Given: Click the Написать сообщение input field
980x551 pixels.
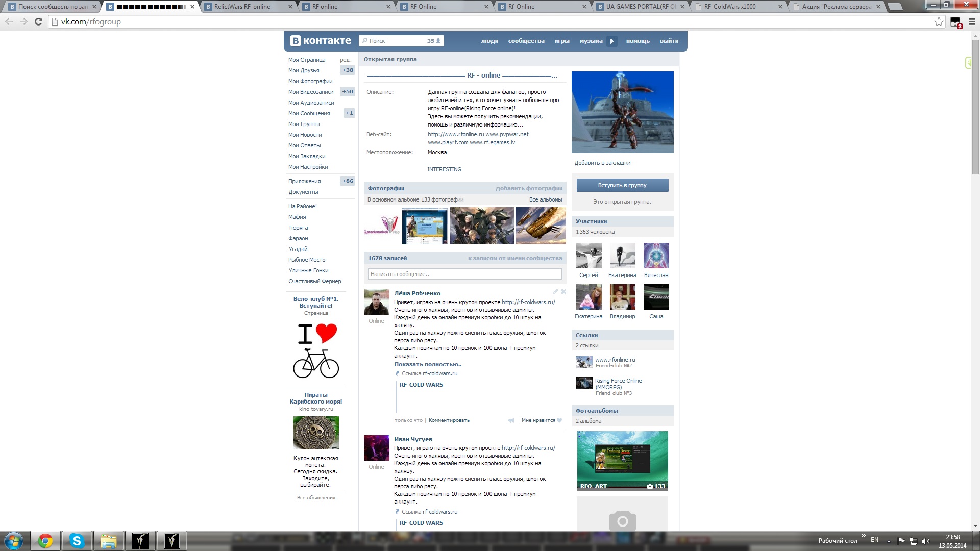Looking at the screenshot, I should [464, 274].
